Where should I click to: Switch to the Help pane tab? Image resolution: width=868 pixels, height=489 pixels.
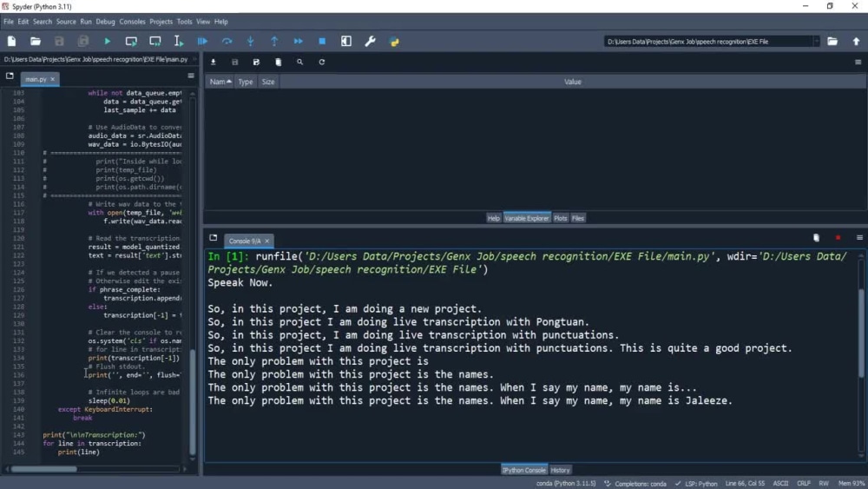tap(493, 218)
